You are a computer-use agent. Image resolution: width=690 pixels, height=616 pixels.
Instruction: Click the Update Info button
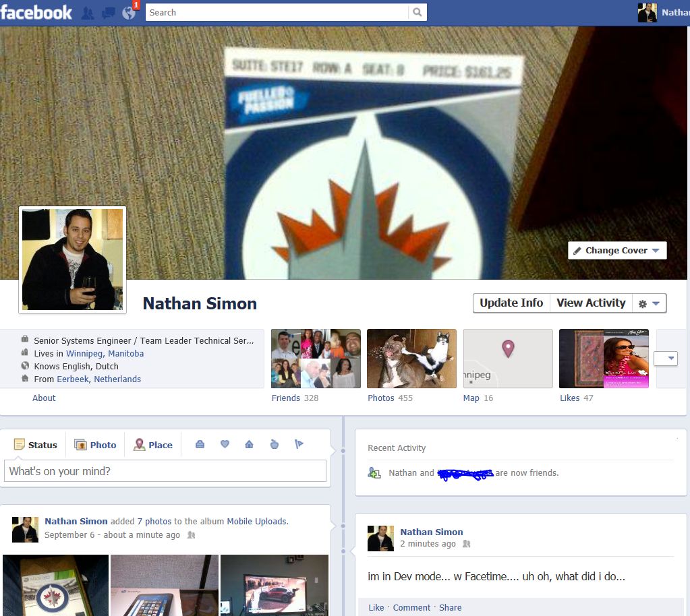[x=511, y=303]
